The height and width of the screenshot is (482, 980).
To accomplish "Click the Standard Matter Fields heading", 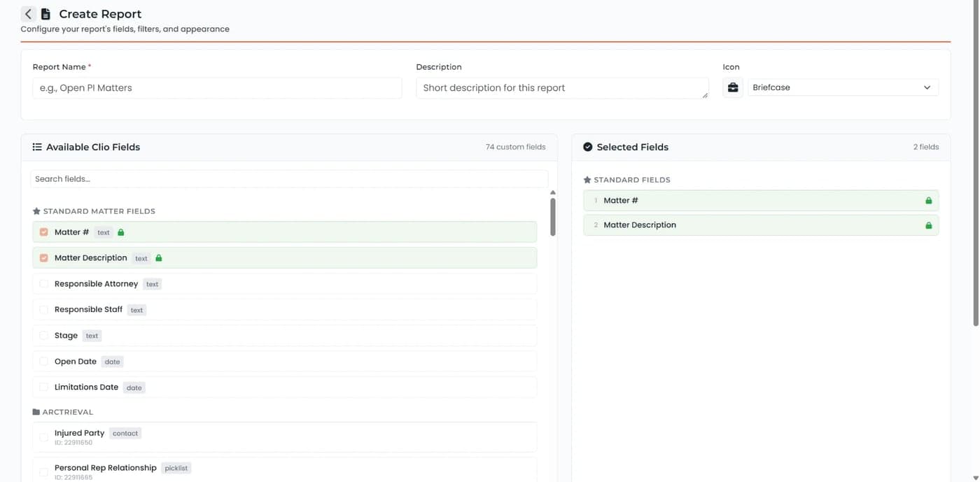I will tap(99, 211).
